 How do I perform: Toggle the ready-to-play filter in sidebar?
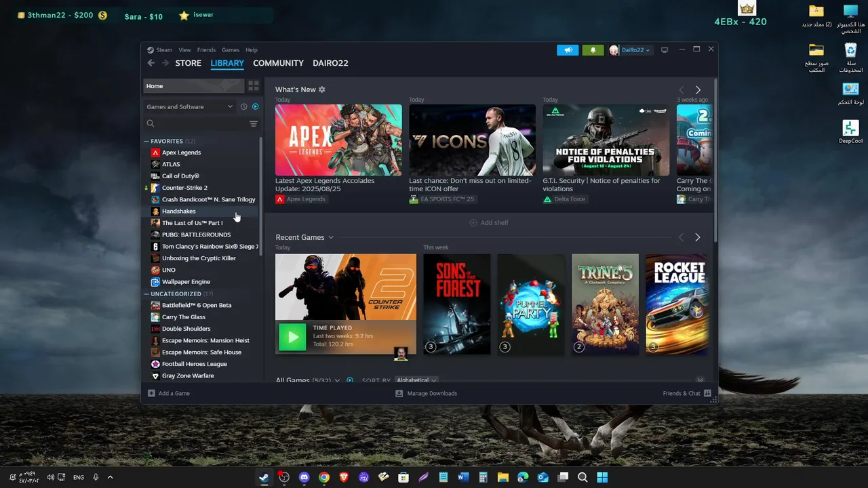256,106
